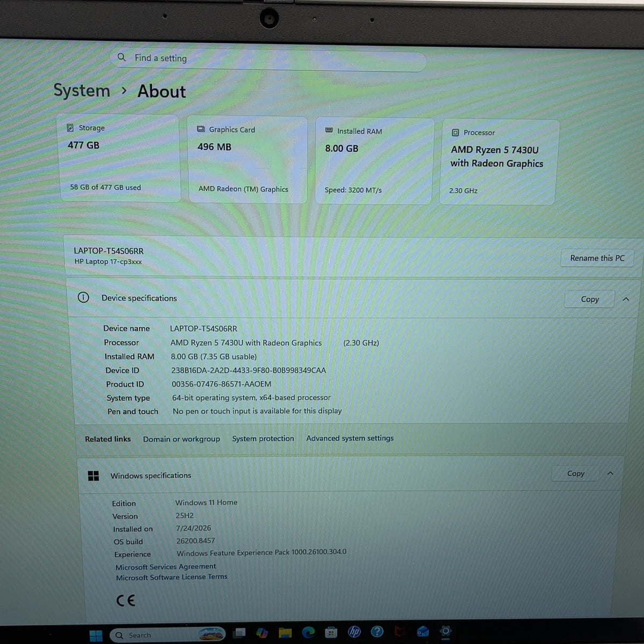The height and width of the screenshot is (644, 644).
Task: Open the HP app in taskbar
Action: click(354, 632)
